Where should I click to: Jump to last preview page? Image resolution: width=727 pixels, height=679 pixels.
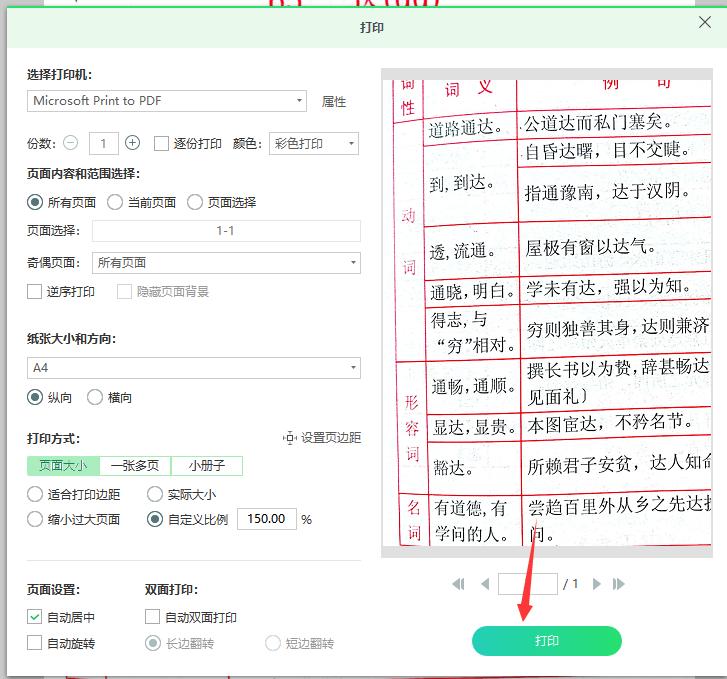click(619, 584)
